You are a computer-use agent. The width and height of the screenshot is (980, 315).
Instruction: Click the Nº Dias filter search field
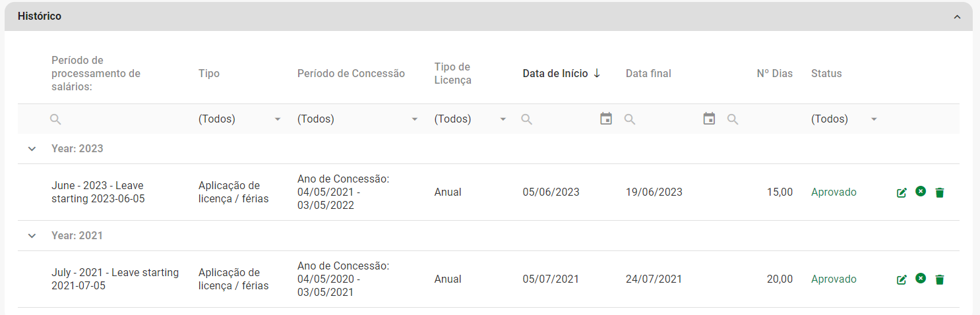coord(765,119)
